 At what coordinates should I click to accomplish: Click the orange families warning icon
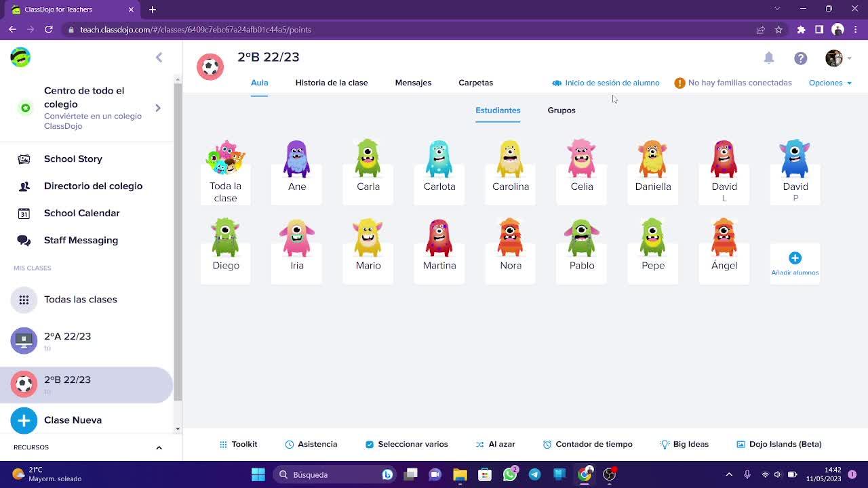[x=679, y=83]
